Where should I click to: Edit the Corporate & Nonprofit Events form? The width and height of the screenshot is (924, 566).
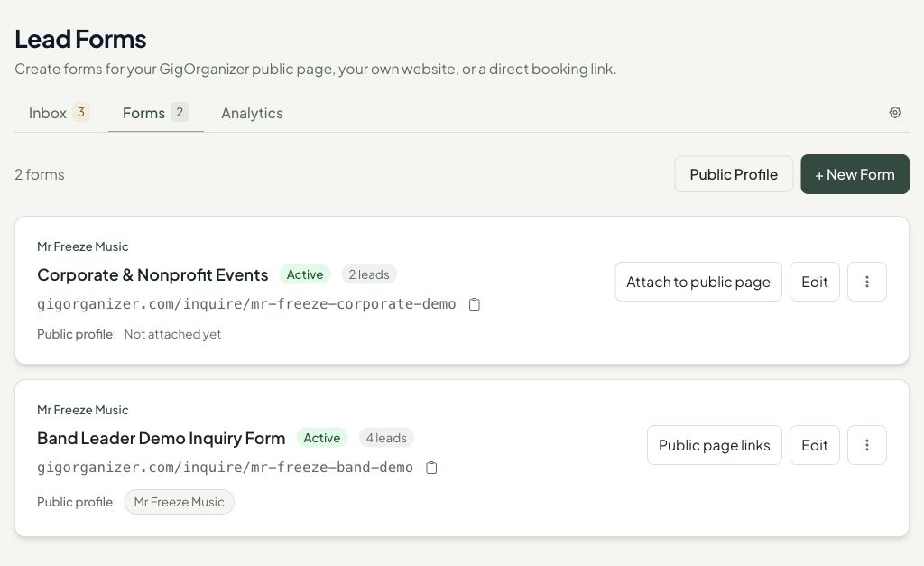tap(815, 282)
